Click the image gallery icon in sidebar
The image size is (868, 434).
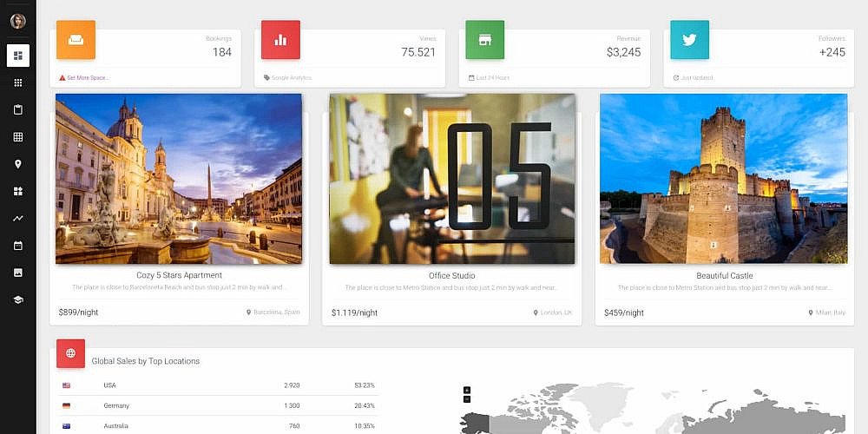(17, 273)
